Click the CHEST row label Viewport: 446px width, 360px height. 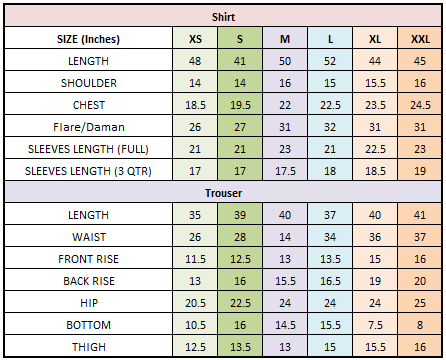coord(89,105)
